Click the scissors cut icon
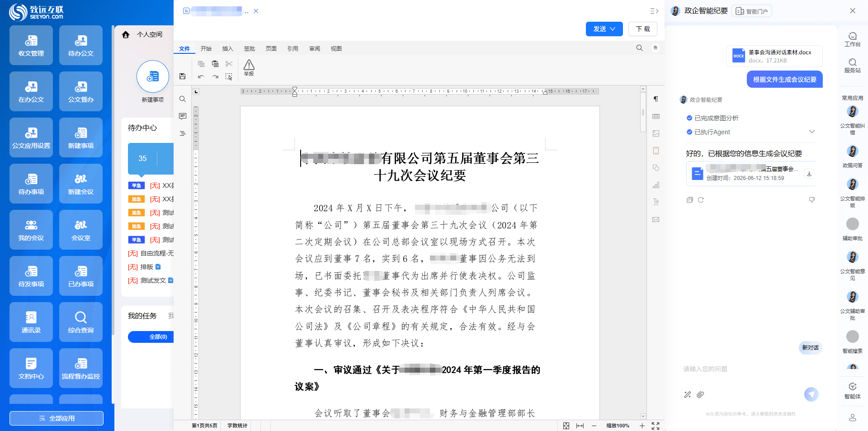The image size is (868, 431). [x=229, y=64]
